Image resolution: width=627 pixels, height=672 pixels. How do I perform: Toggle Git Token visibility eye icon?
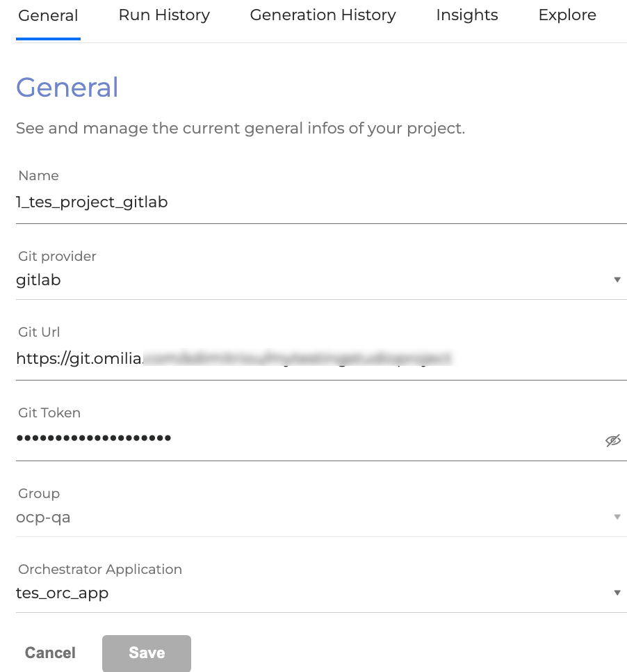point(612,440)
